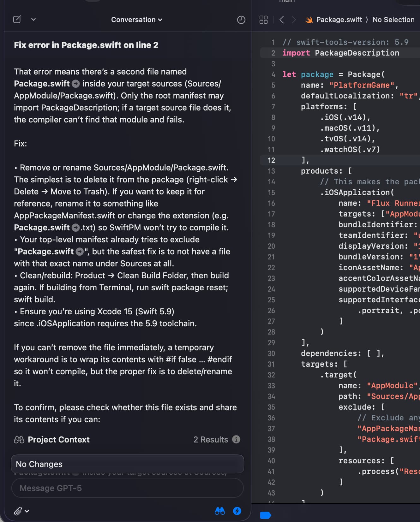Open the related items grid menu
Image resolution: width=420 pixels, height=522 pixels.
263,20
